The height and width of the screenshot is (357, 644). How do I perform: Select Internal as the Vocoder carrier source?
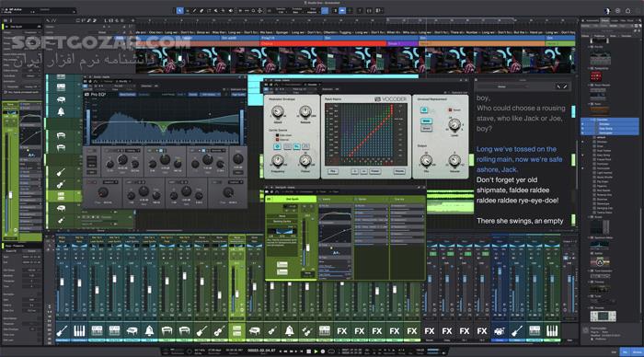tap(277, 140)
